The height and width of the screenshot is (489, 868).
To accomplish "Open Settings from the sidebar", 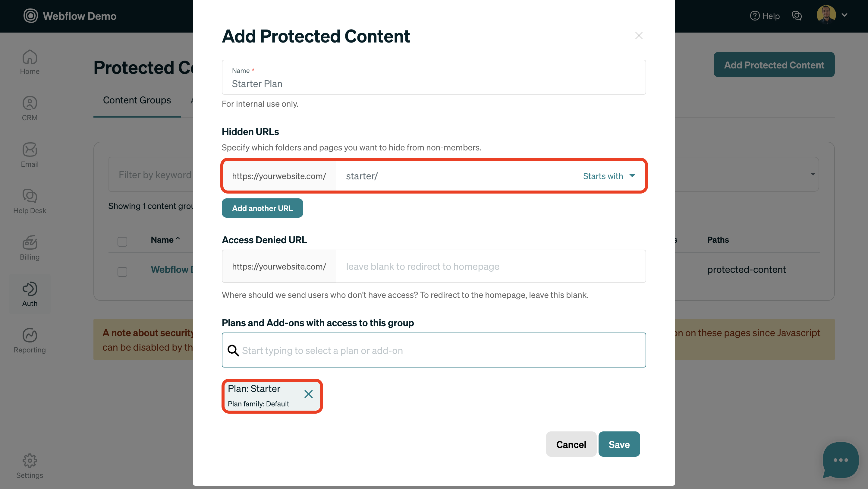I will 30,466.
